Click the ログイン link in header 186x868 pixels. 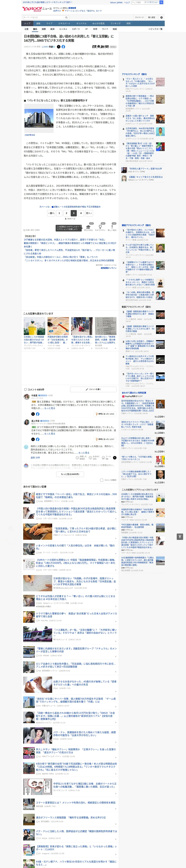click(x=57, y=11)
